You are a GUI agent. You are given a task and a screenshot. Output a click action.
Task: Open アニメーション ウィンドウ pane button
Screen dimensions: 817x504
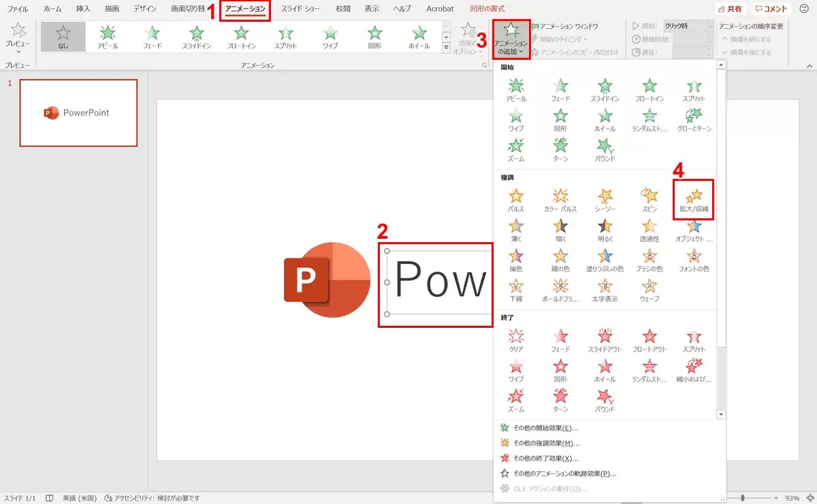pos(564,26)
